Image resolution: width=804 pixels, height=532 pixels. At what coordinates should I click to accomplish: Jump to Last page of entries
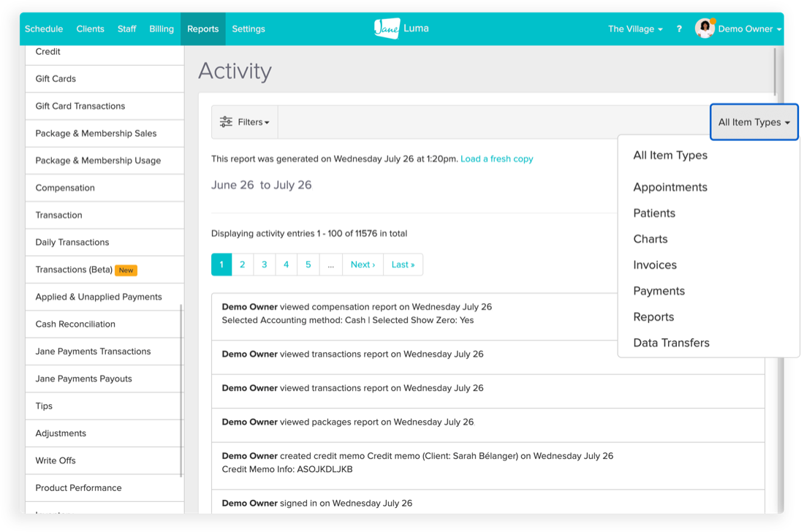(403, 265)
